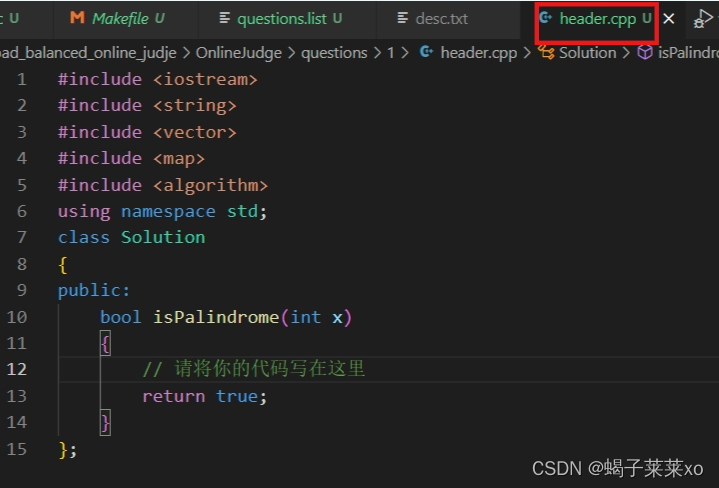Screen dimensions: 719x488
Task: Click the highlighted opening brace on line 11
Action: (x=105, y=344)
